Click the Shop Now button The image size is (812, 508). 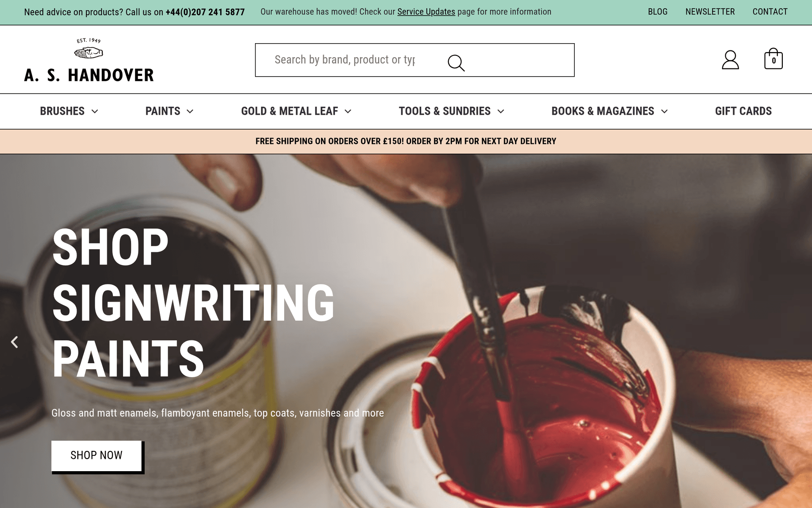97,456
